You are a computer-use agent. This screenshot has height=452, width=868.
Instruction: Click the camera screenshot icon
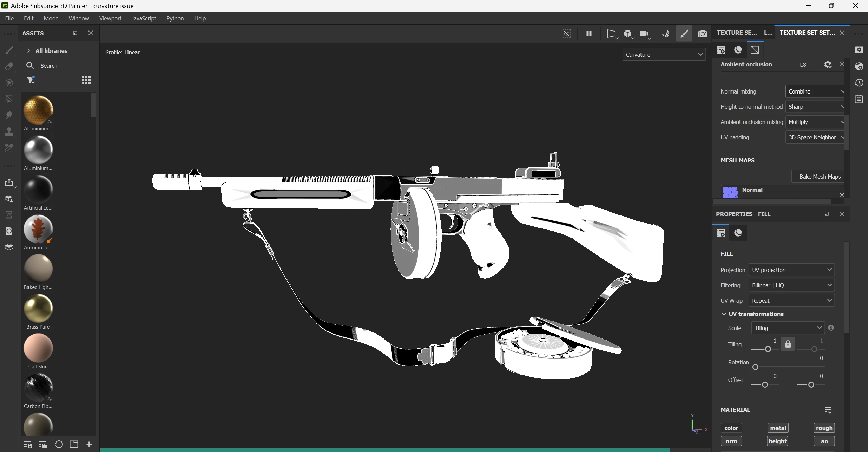click(703, 34)
